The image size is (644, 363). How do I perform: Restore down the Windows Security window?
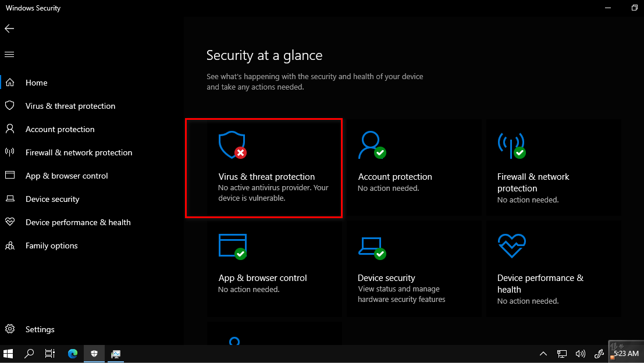click(634, 8)
